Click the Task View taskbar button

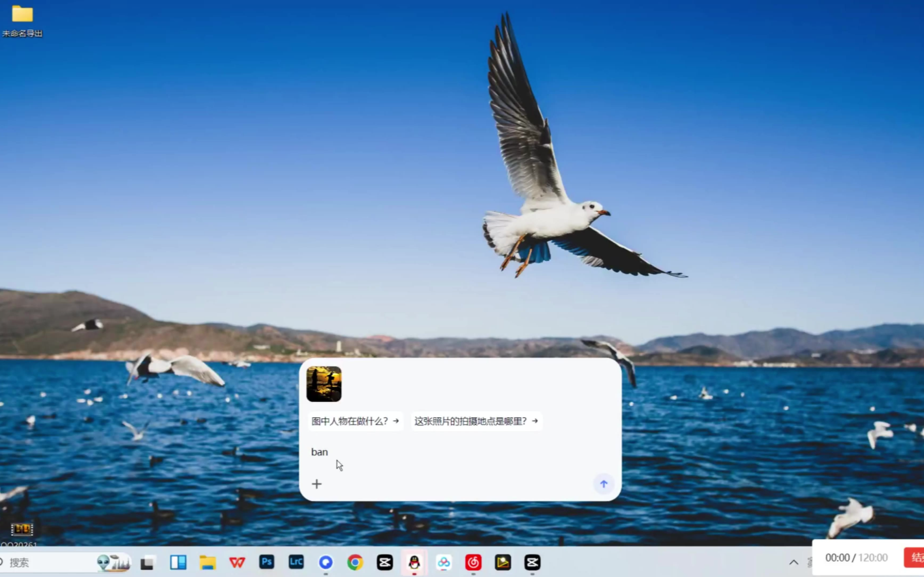148,563
